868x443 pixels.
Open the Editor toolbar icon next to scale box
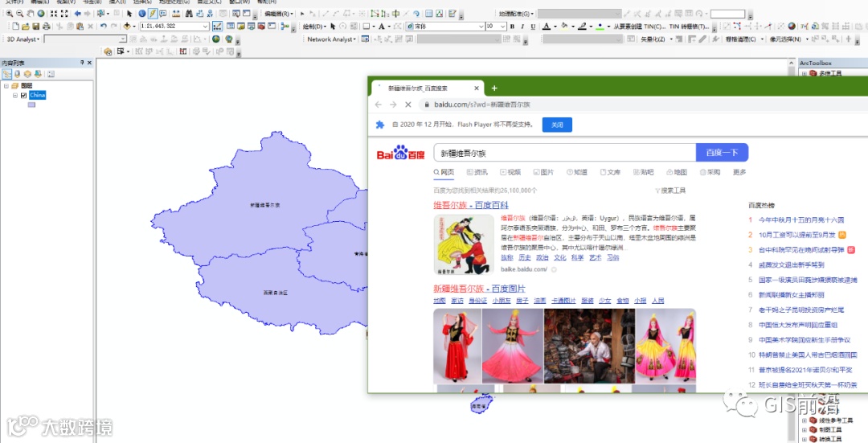pos(218,26)
